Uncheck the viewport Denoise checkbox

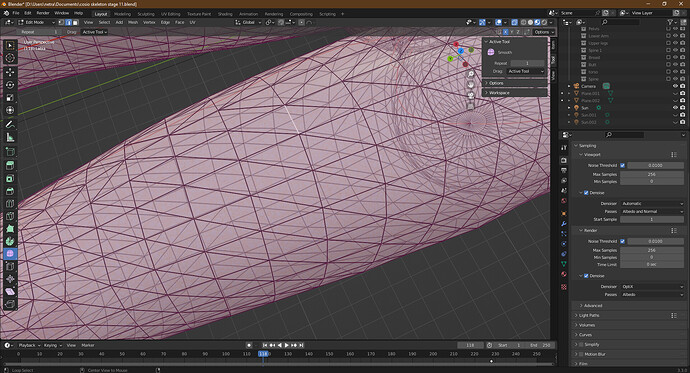(586, 193)
